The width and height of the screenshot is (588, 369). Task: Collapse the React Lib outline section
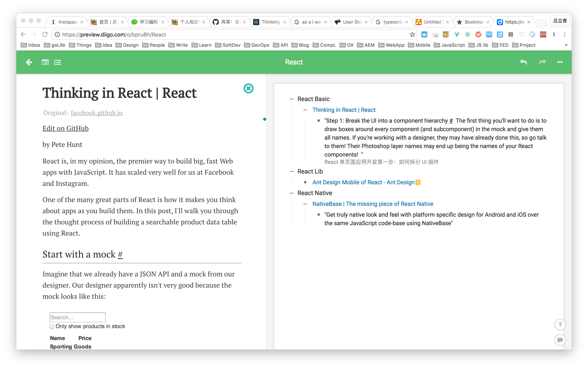(x=292, y=172)
